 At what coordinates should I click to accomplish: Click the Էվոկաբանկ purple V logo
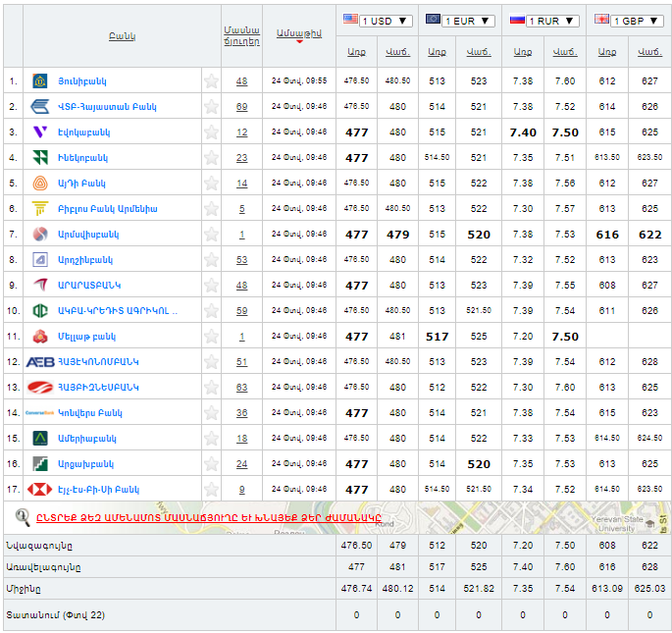(40, 132)
